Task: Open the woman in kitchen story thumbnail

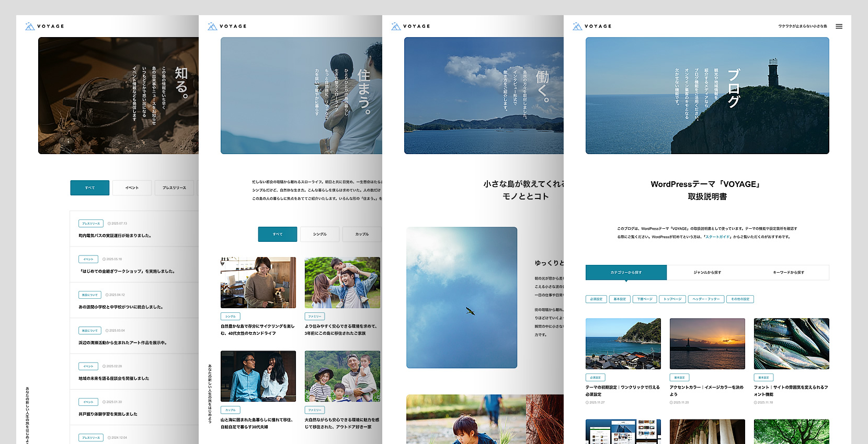Action: click(x=258, y=282)
